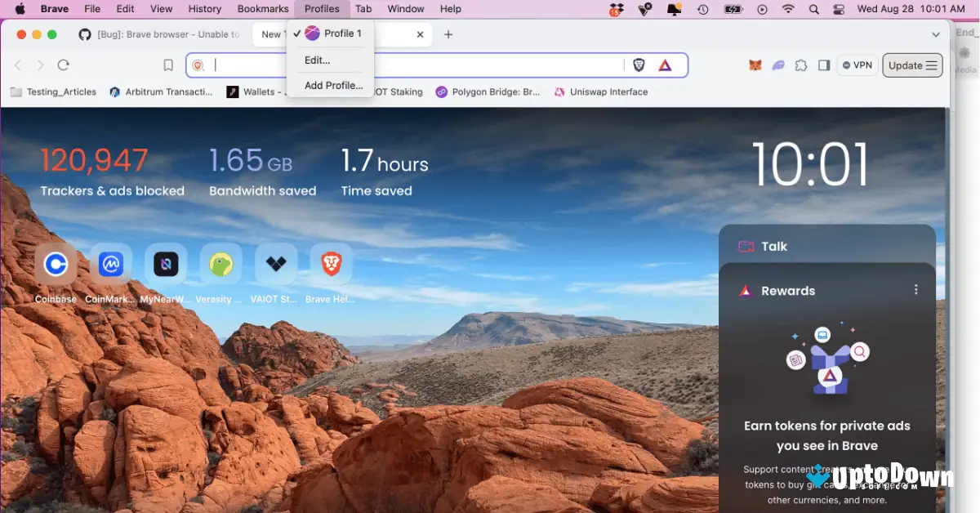Open the CoinMarketCap shortcut tile
This screenshot has height=513, width=980.
[110, 264]
